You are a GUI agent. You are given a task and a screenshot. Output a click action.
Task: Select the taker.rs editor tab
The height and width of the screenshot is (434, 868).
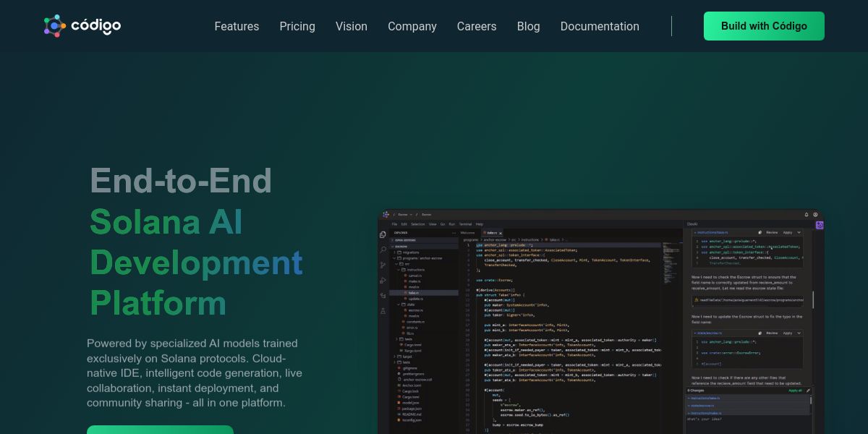point(492,233)
